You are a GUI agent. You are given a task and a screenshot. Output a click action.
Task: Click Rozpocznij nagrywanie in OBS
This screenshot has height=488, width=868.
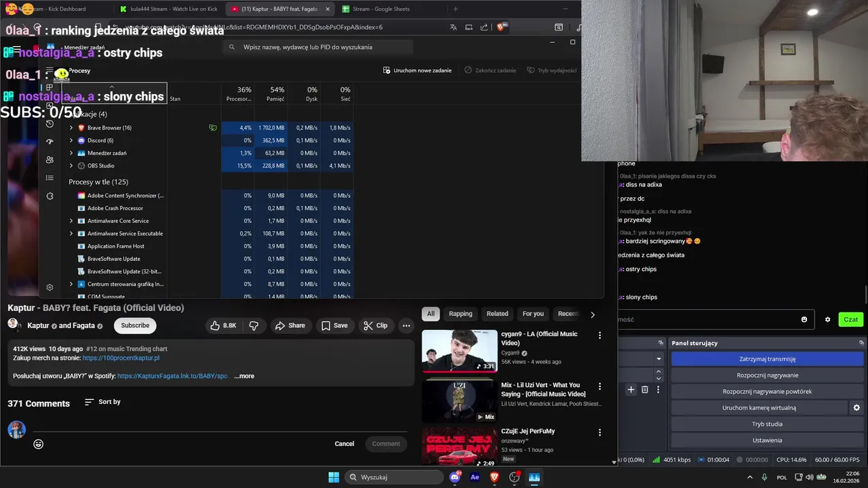coord(768,375)
